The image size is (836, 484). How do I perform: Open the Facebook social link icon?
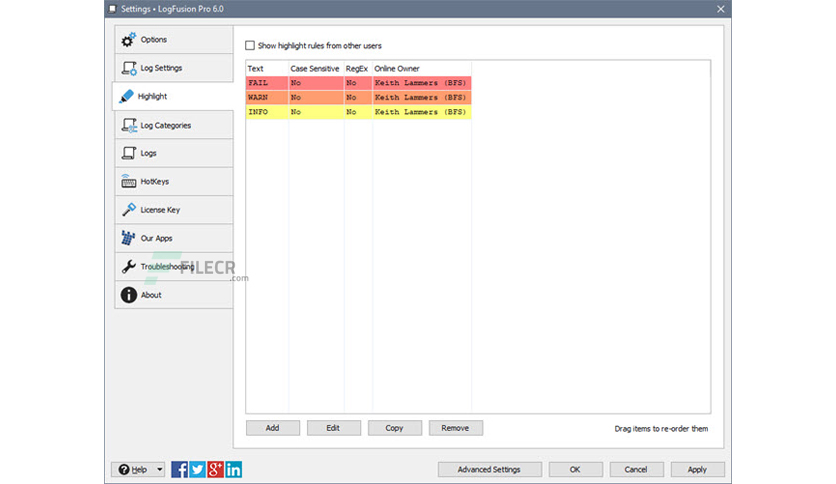click(x=180, y=469)
